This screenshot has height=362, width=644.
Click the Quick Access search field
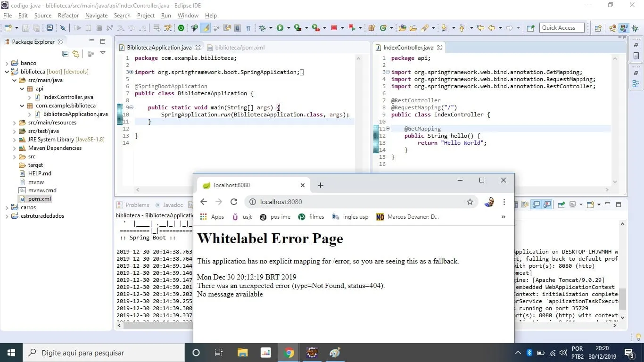(x=562, y=28)
